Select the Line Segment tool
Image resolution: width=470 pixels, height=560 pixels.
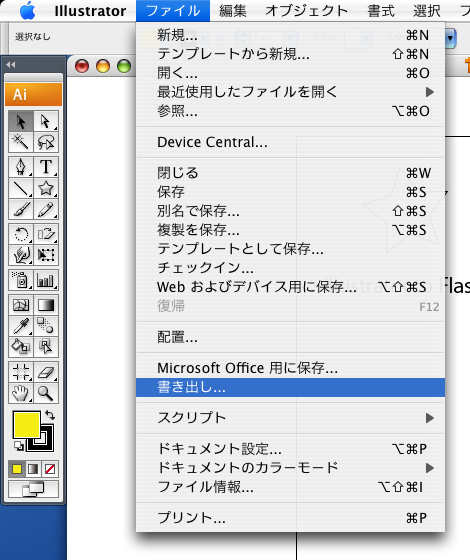tap(21, 188)
